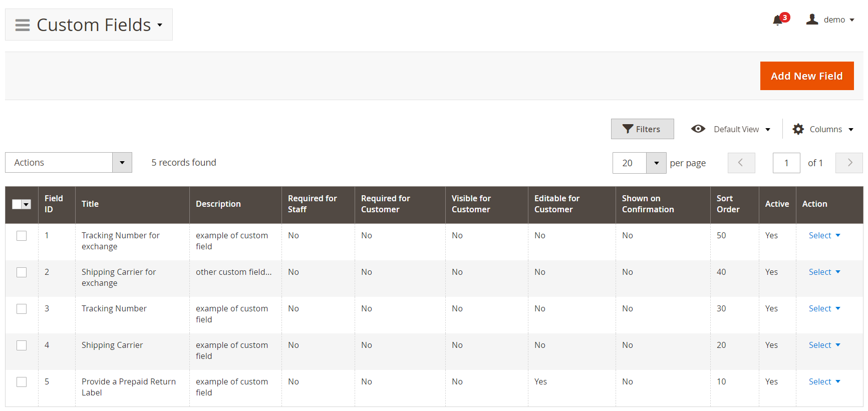The width and height of the screenshot is (868, 411).
Task: Sort by the Title column header
Action: coord(90,204)
